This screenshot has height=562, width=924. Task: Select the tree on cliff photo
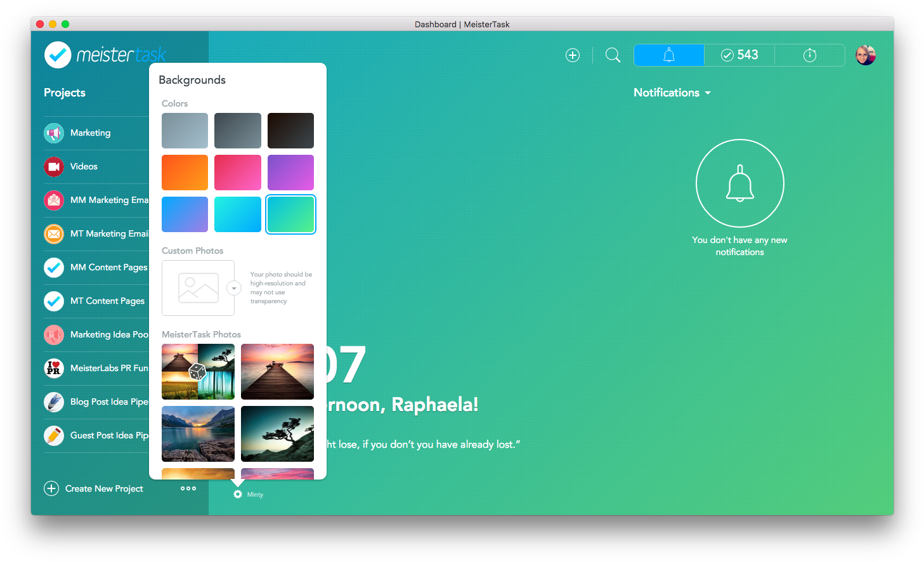click(277, 434)
